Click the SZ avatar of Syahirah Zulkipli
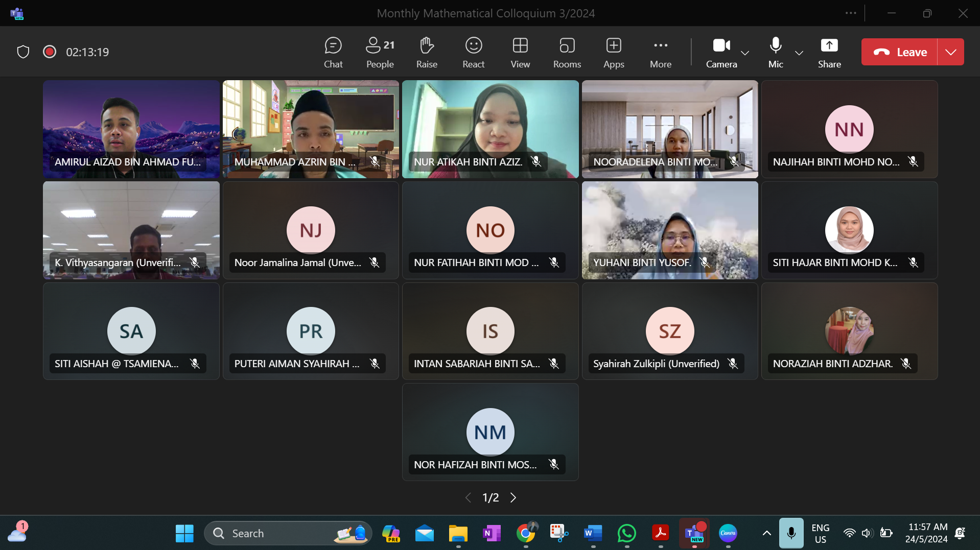980x550 pixels. coord(670,331)
